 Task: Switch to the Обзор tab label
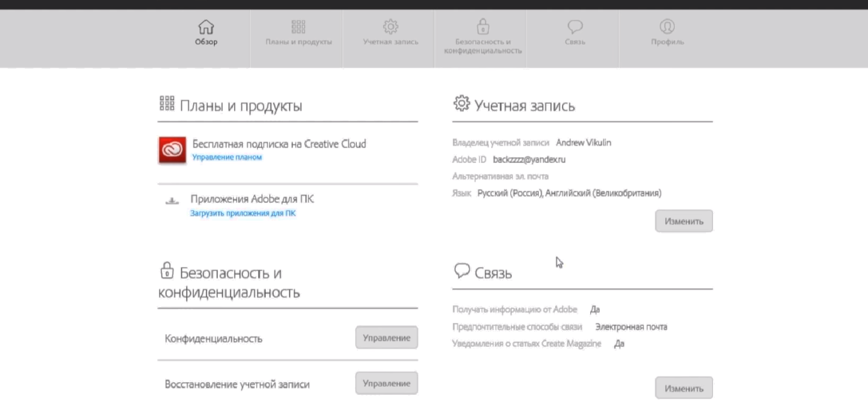206,42
